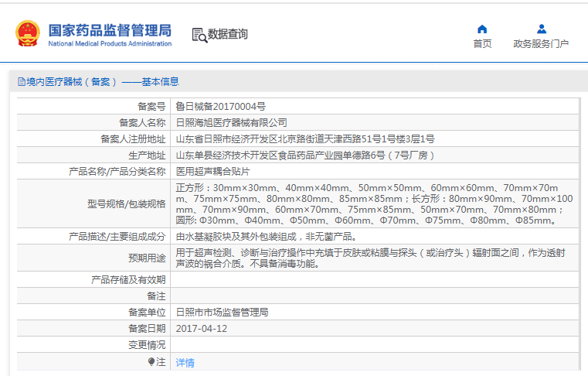The width and height of the screenshot is (588, 376).
Task: Open 政务服务门户 from the top navigation
Action: pyautogui.click(x=541, y=44)
